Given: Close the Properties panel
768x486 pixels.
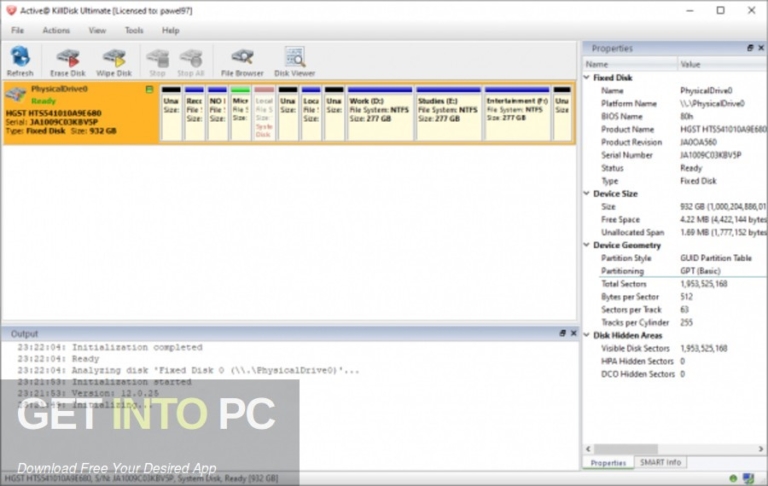Looking at the screenshot, I should point(761,48).
